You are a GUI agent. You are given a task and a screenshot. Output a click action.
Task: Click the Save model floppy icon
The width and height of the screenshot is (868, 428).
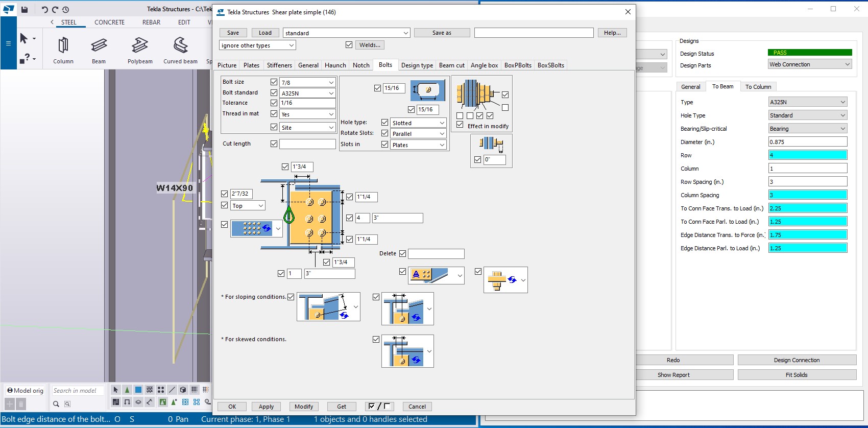[25, 9]
